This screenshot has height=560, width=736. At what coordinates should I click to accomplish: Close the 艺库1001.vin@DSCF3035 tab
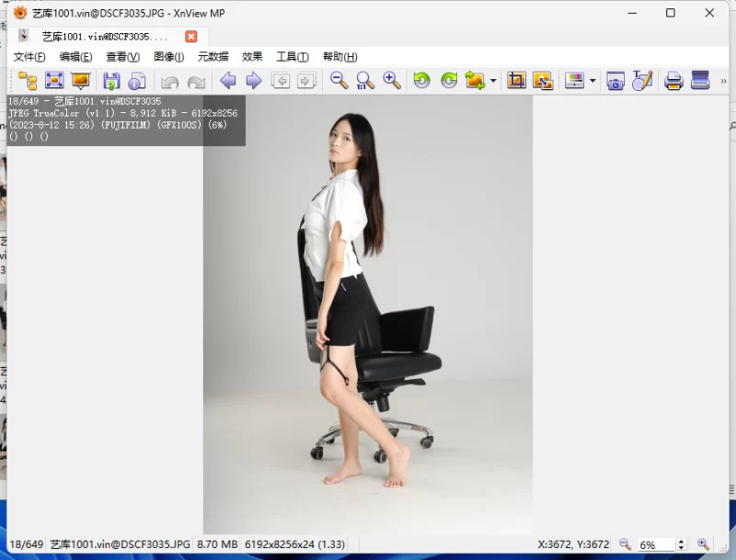[190, 37]
